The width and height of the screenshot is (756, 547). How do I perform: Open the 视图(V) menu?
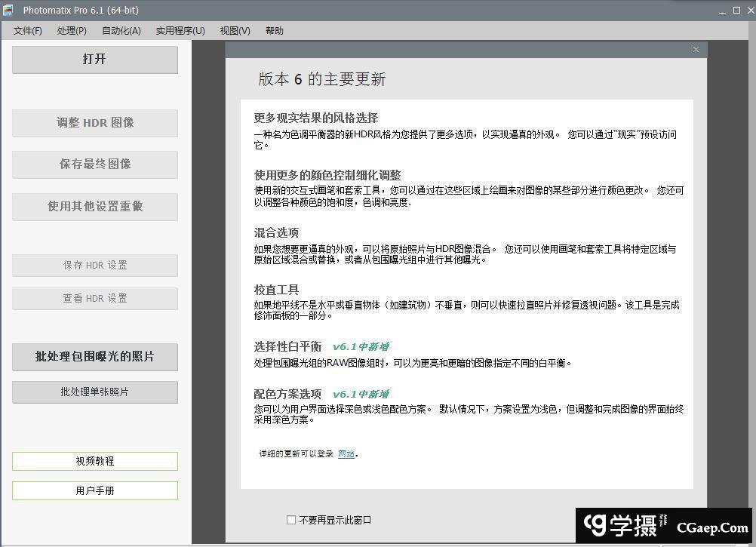pyautogui.click(x=235, y=31)
